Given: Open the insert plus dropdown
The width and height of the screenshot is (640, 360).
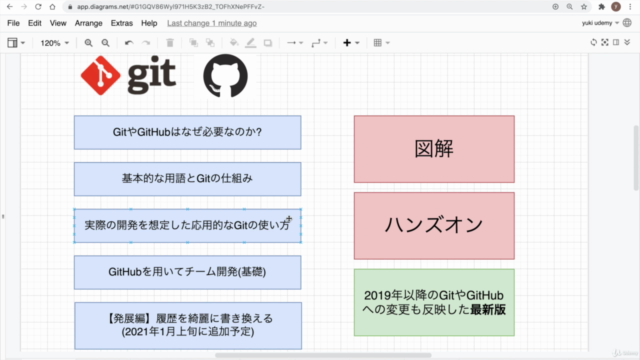Looking at the screenshot, I should click(x=351, y=43).
